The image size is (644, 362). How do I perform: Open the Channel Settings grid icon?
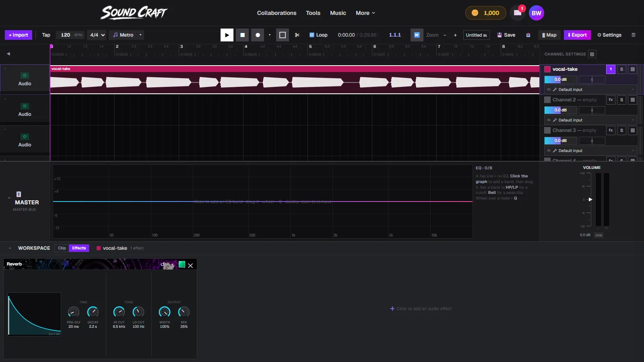click(x=592, y=54)
